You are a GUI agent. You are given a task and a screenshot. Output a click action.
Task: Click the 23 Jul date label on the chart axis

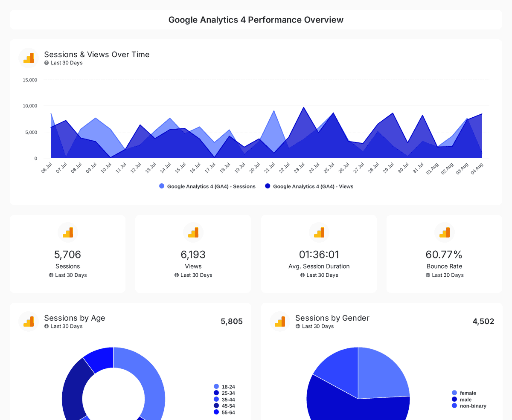(x=299, y=168)
